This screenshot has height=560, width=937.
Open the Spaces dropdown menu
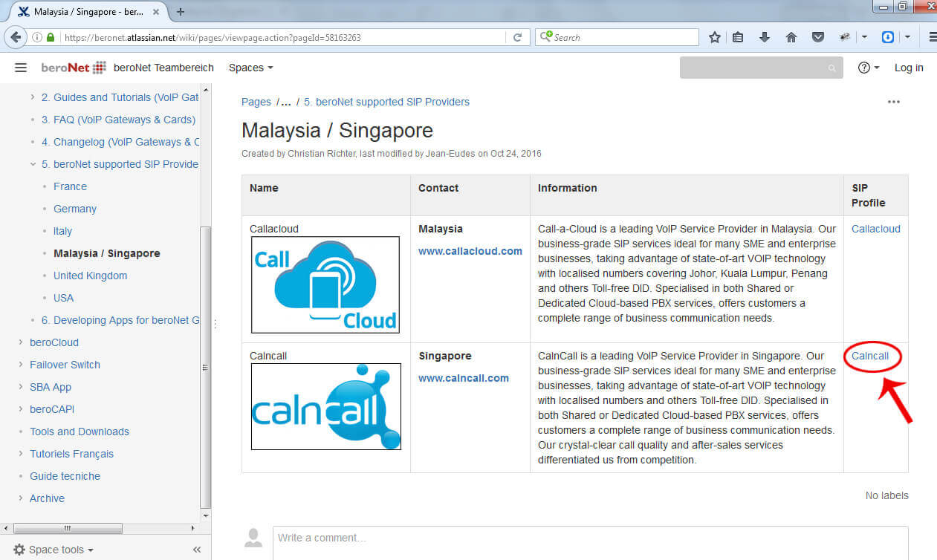pos(251,68)
